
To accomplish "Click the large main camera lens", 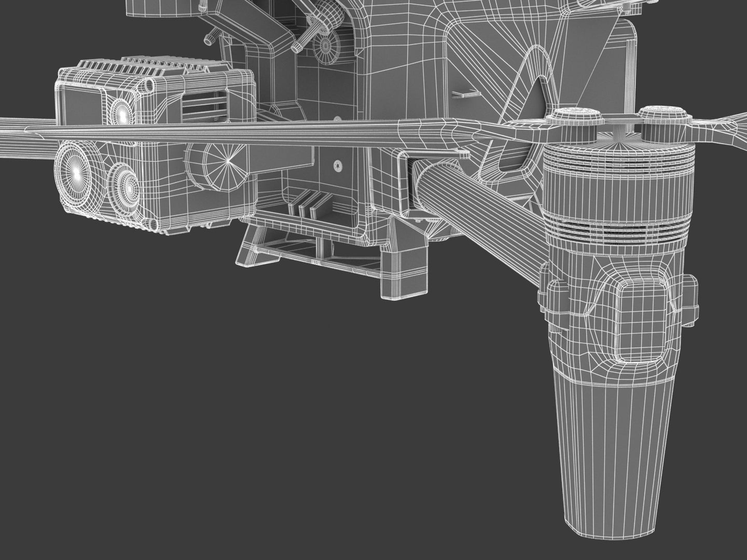I will (x=76, y=171).
